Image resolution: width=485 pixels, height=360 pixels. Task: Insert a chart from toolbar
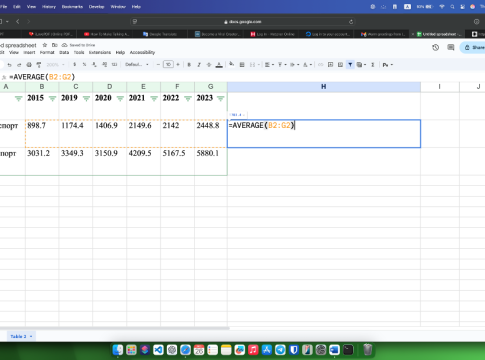coord(340,65)
